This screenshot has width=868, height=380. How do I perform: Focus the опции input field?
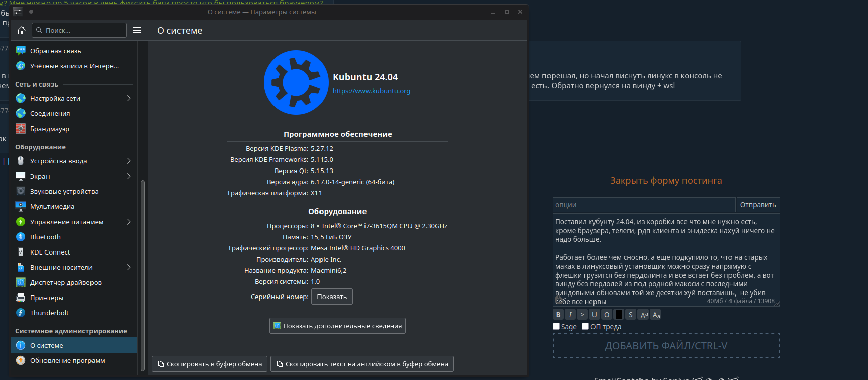[644, 205]
